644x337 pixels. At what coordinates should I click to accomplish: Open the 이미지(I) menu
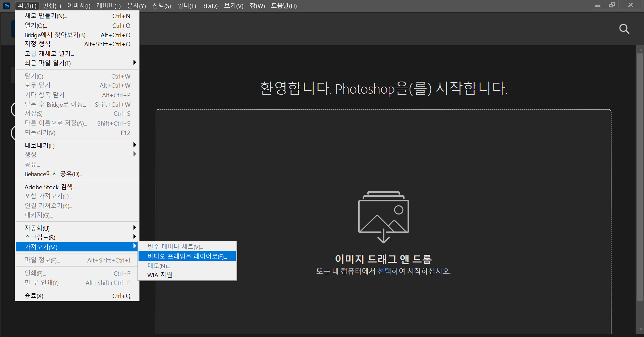pyautogui.click(x=79, y=6)
